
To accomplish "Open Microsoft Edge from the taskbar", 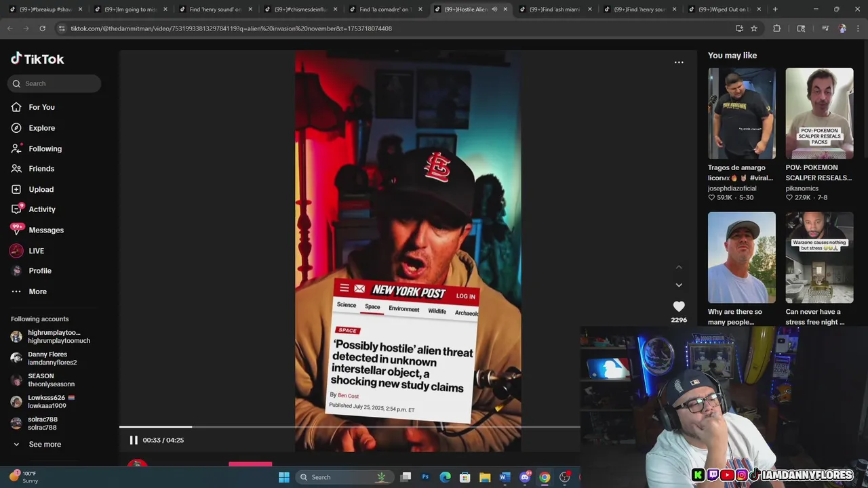I will coord(446,477).
